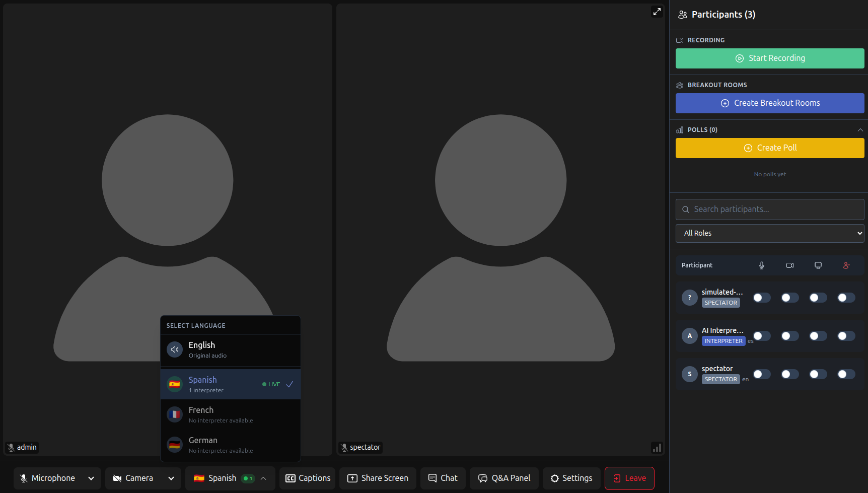Collapse the Polls section chevron

click(860, 130)
